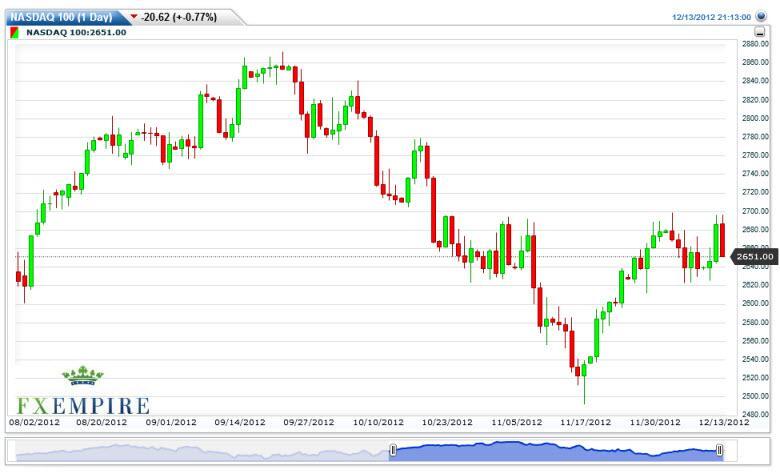Viewport: 780px width, 473px height.
Task: Collapse the chart legend with minus button
Action: (760, 32)
